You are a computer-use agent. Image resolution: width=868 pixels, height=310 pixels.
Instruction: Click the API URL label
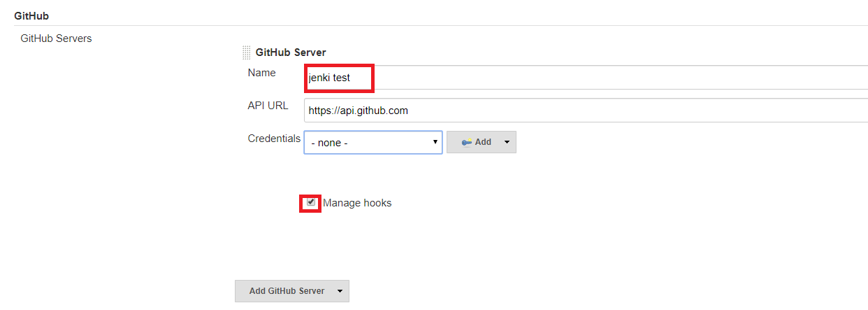pyautogui.click(x=268, y=106)
